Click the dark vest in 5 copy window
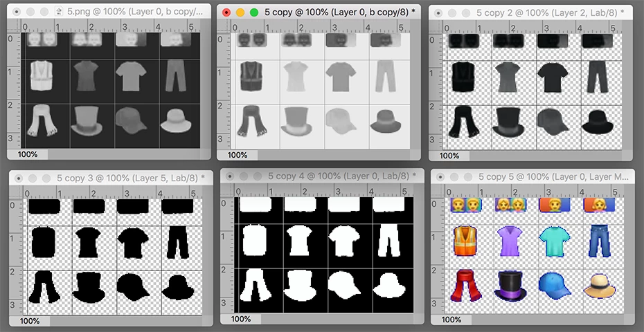This screenshot has height=332, width=644. [x=251, y=76]
